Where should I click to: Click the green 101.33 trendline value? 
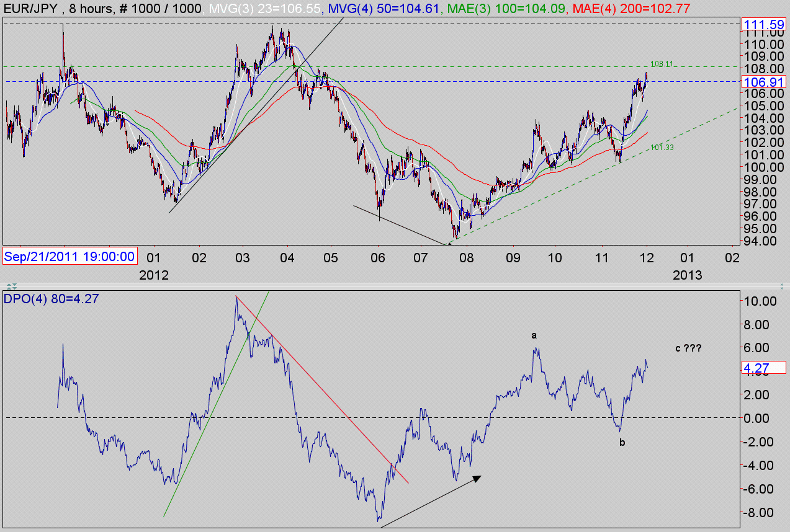coord(662,148)
